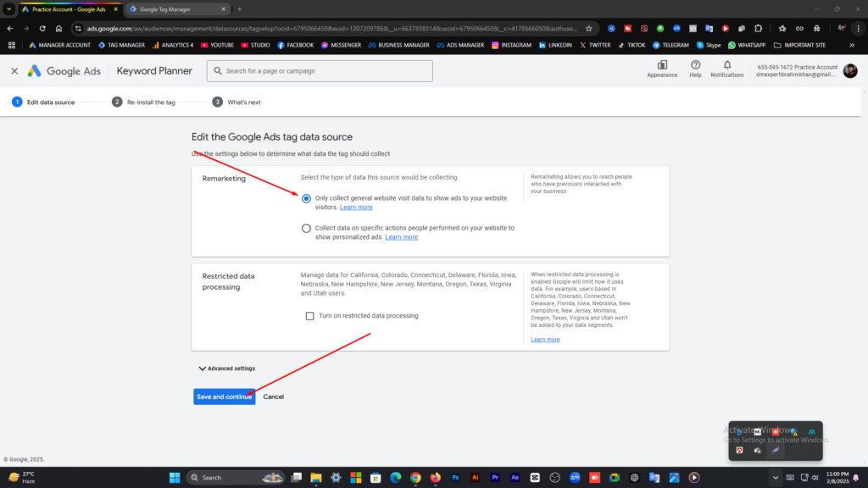The image size is (868, 488).
Task: Go to the 'What's next' step
Action: pyautogui.click(x=236, y=102)
